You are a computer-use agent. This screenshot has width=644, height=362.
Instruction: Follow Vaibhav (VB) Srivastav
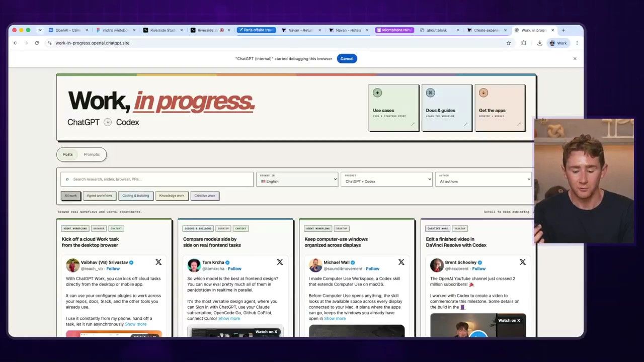pos(113,269)
